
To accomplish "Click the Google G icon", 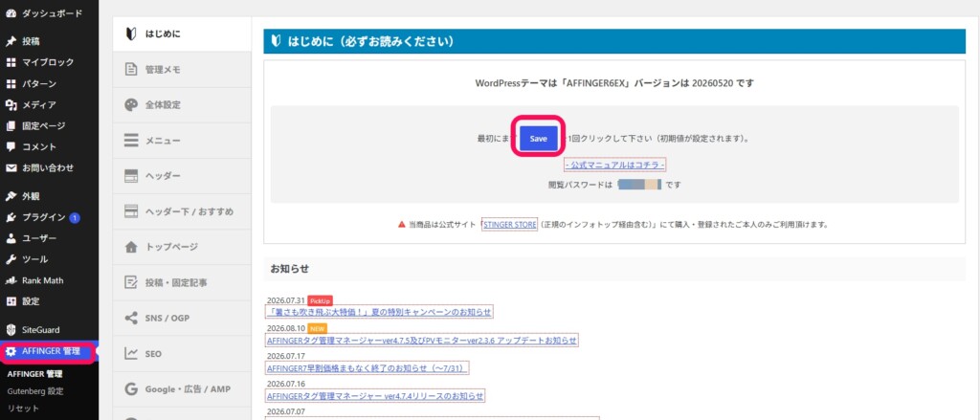I will 131,389.
